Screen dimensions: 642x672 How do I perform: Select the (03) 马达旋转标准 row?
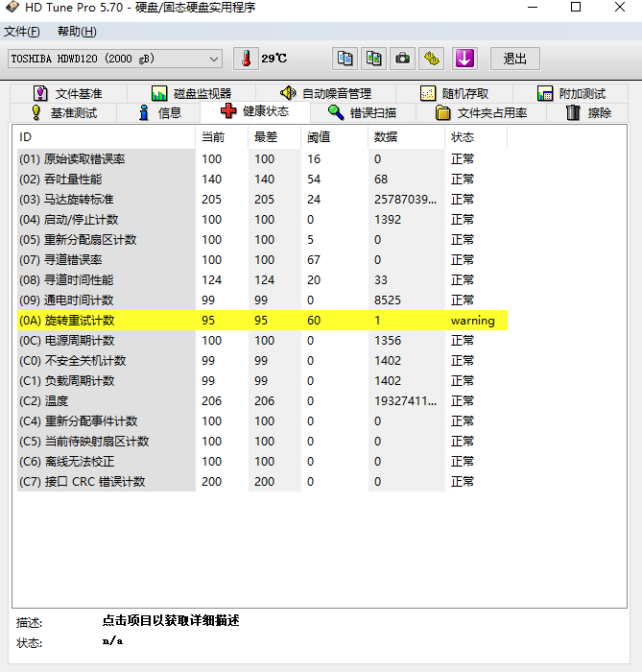click(263, 200)
